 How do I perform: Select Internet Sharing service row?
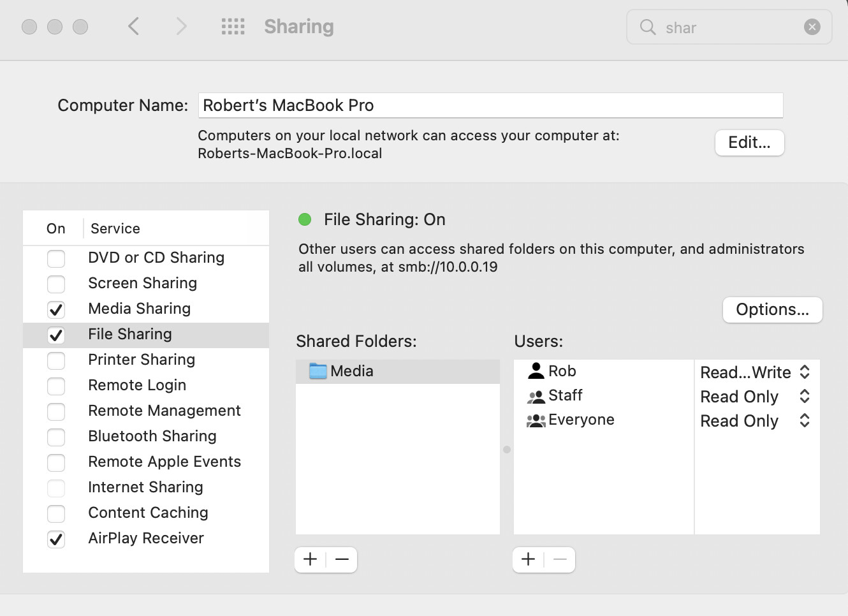(146, 487)
